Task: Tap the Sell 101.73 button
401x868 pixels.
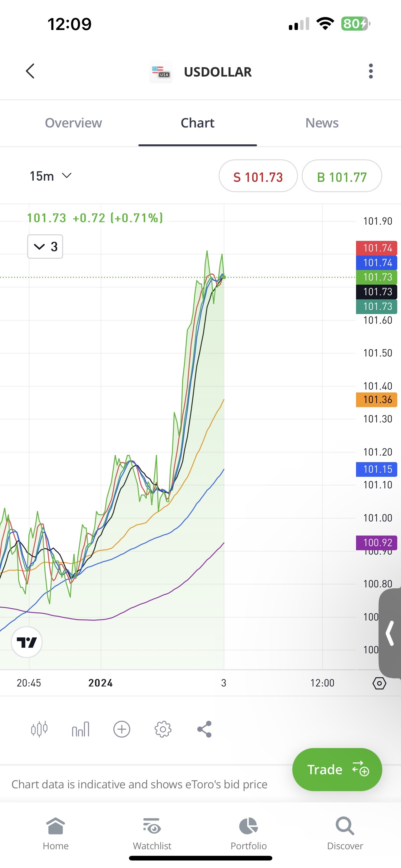Action: coord(258,176)
